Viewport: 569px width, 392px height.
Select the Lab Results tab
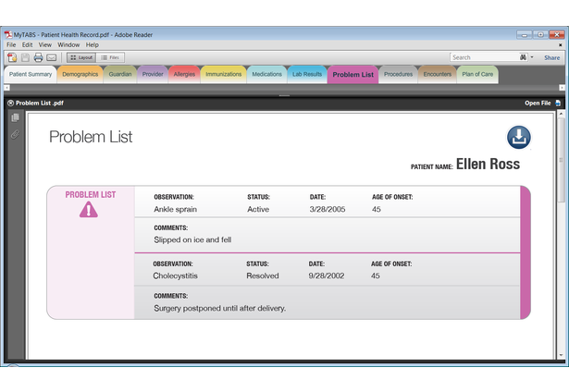click(x=307, y=74)
